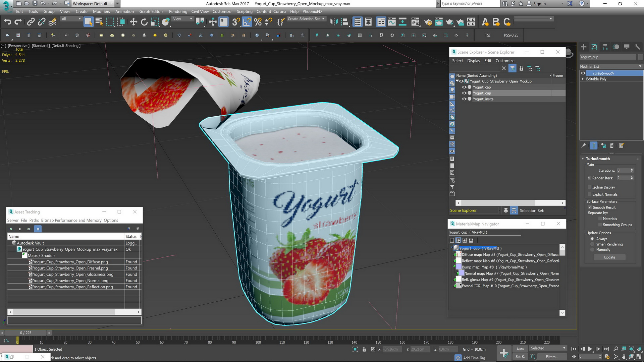
Task: Collapse the TurboSmooth rollout
Action: [x=583, y=159]
